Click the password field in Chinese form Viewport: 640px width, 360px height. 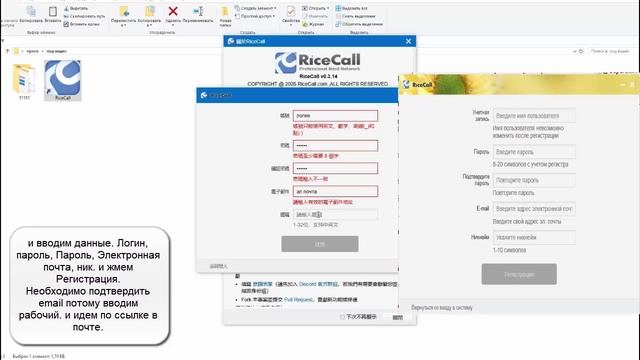335,146
